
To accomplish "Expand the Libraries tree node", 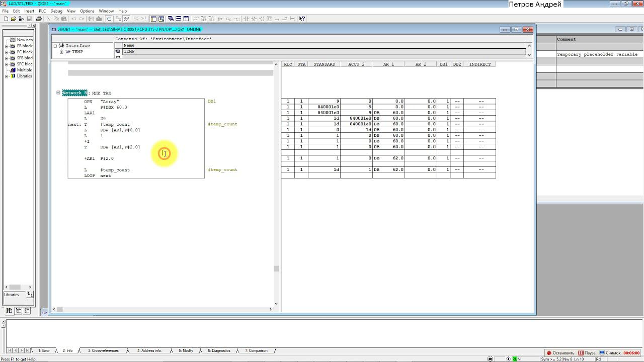I will (7, 76).
